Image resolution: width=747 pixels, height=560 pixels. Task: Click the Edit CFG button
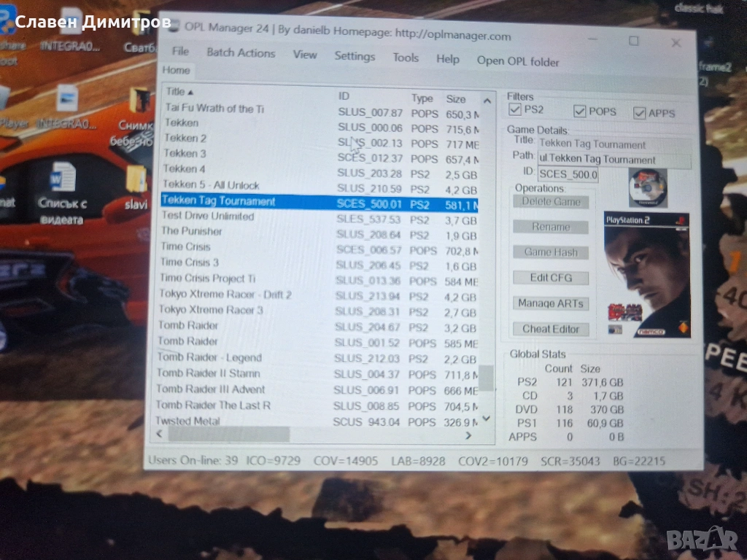coord(551,278)
